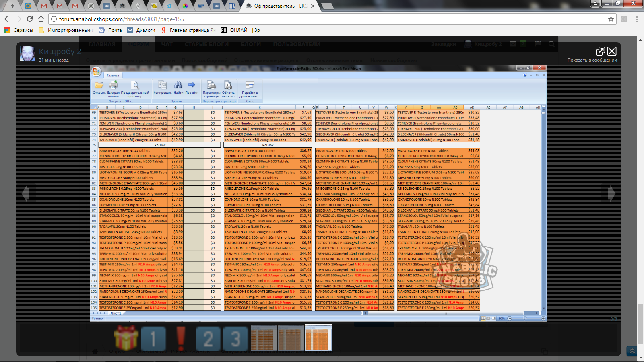The width and height of the screenshot is (644, 362).
Task: Select the Лист1 sheet tab
Action: [x=116, y=313]
